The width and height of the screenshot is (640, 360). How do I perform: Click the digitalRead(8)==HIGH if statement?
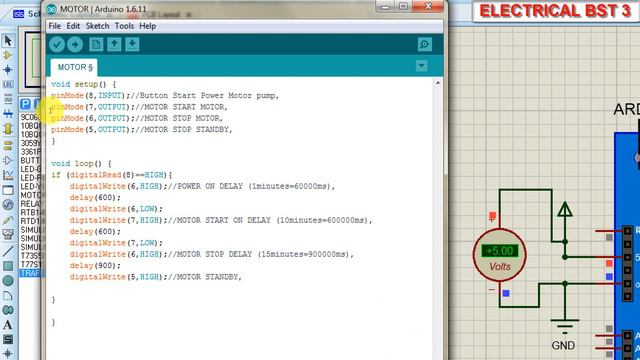coord(112,175)
